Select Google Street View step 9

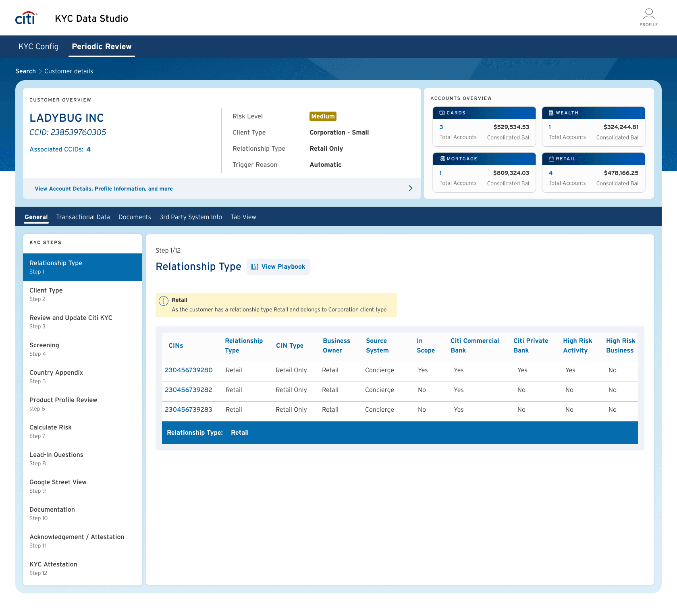click(83, 486)
